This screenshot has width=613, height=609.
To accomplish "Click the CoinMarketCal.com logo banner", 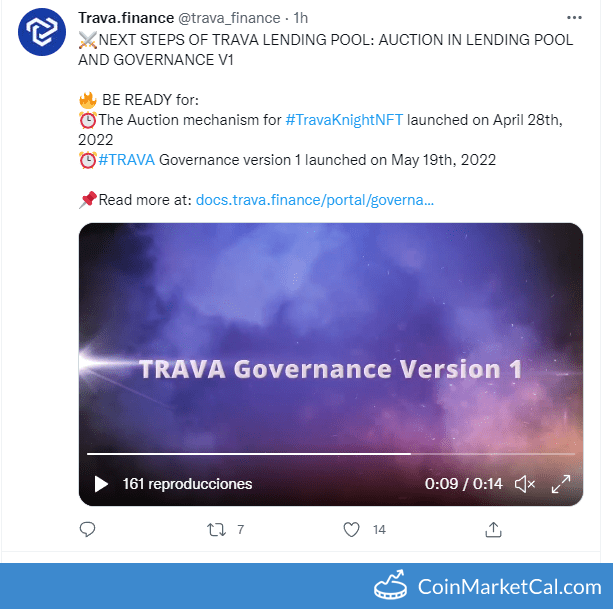I will (x=488, y=586).
